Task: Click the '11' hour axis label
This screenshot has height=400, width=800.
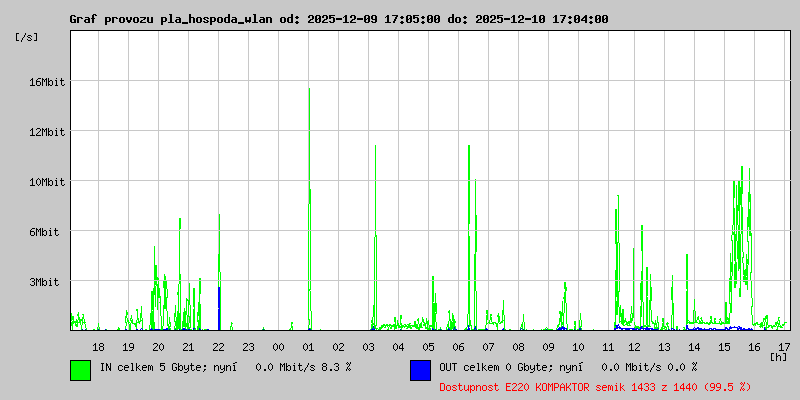Action: click(608, 347)
